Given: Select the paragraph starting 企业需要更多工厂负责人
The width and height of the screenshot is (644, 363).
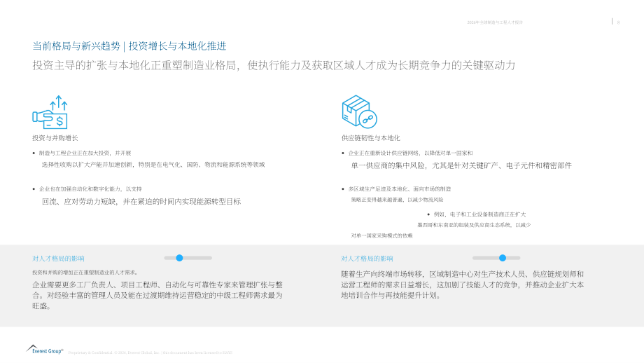Looking at the screenshot, I should coord(157,295).
